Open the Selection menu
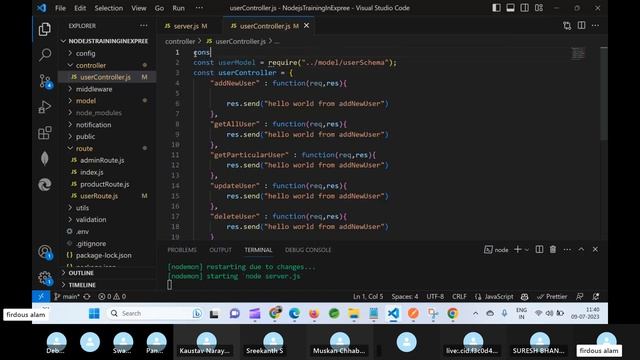The width and height of the screenshot is (640, 360). 109,8
